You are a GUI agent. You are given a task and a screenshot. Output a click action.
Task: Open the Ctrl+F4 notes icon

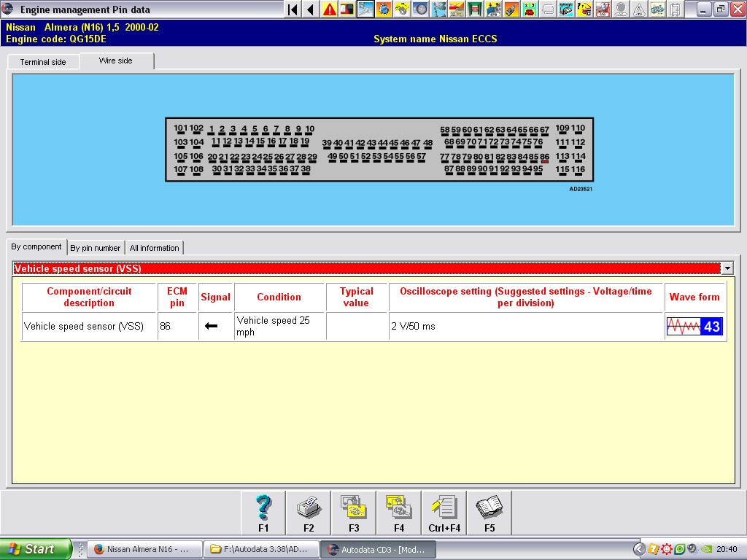tap(444, 513)
